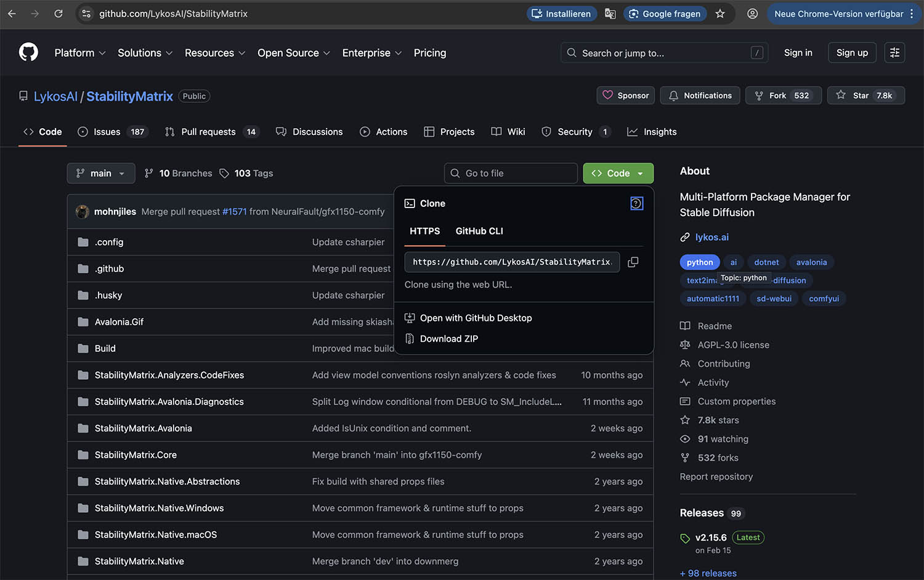The height and width of the screenshot is (580, 924).
Task: Click the GitHub Octocat logo
Action: coord(28,52)
